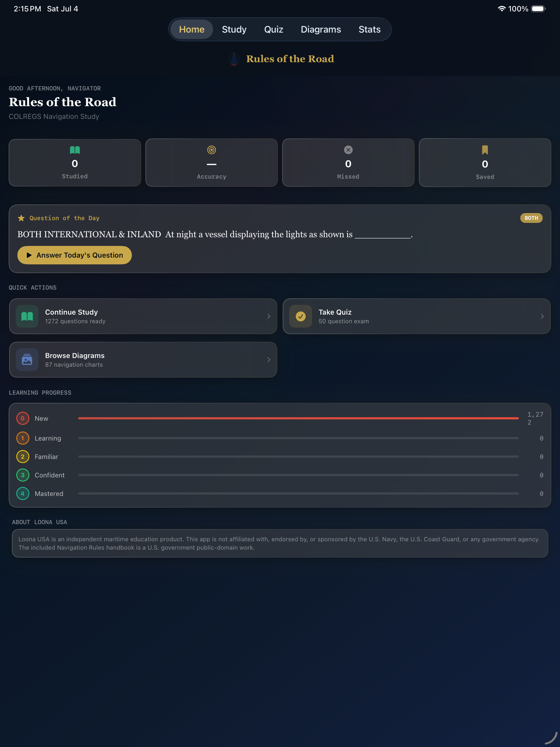Click the question text about vessel lights
The height and width of the screenshot is (747, 560).
(215, 234)
